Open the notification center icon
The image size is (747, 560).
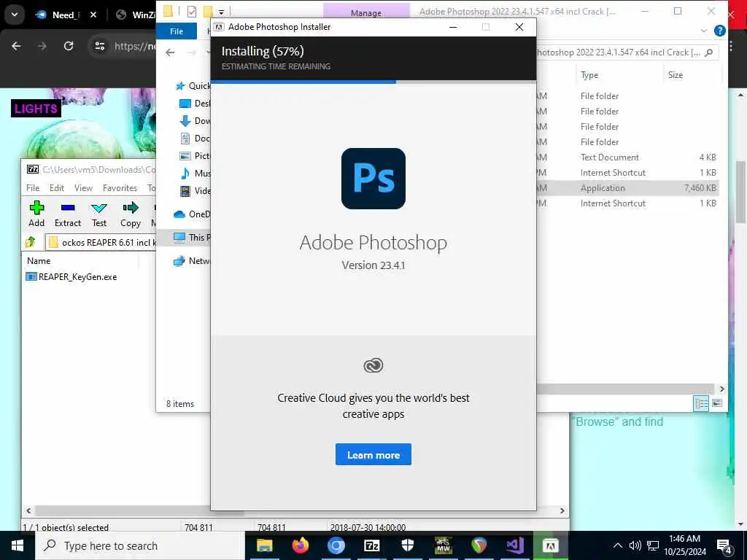[x=724, y=546]
